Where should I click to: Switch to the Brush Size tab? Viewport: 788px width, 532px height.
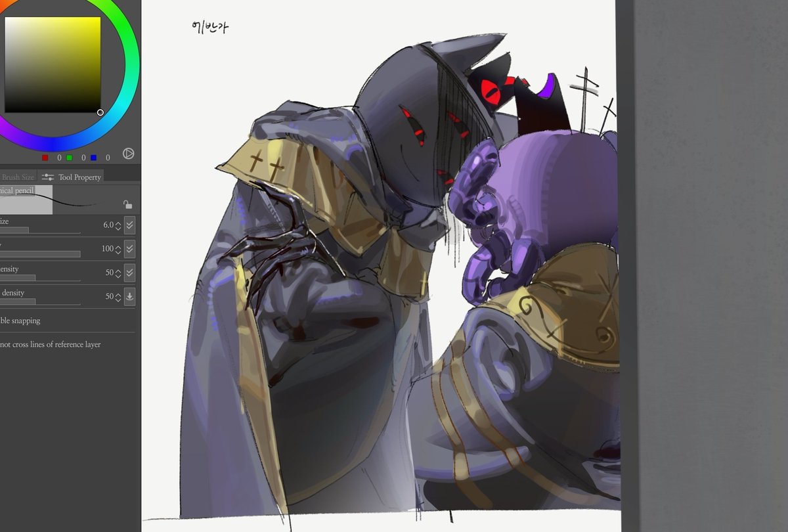coord(18,177)
